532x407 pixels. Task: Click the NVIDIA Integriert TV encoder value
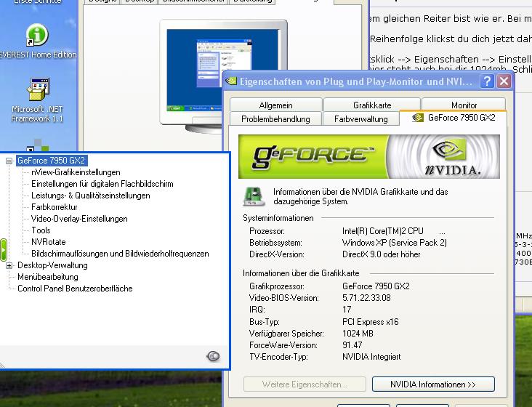pyautogui.click(x=371, y=357)
